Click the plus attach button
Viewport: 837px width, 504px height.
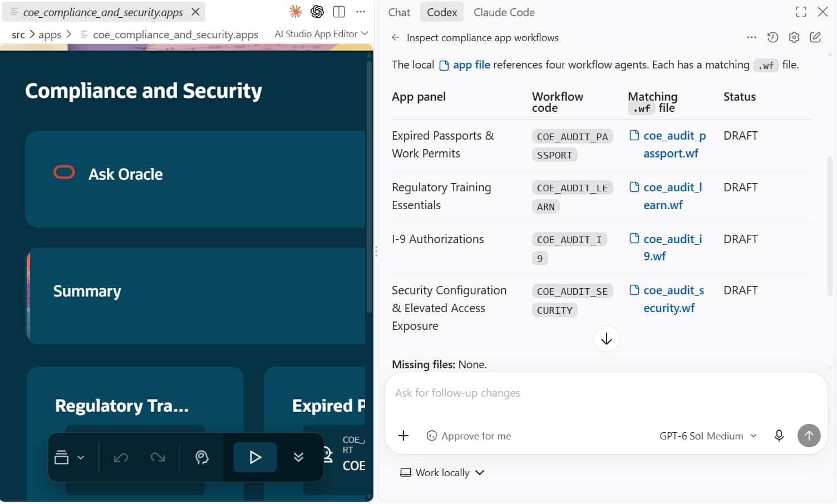(403, 436)
